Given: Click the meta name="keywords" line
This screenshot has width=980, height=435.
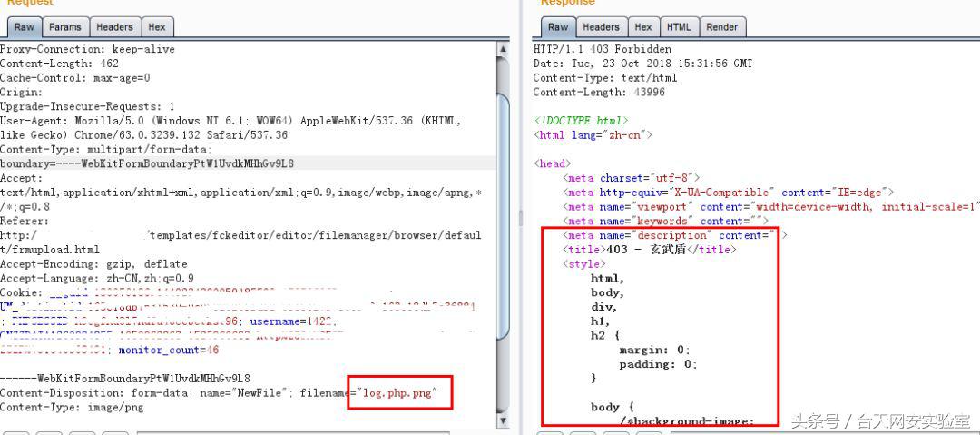Looking at the screenshot, I should pos(664,221).
